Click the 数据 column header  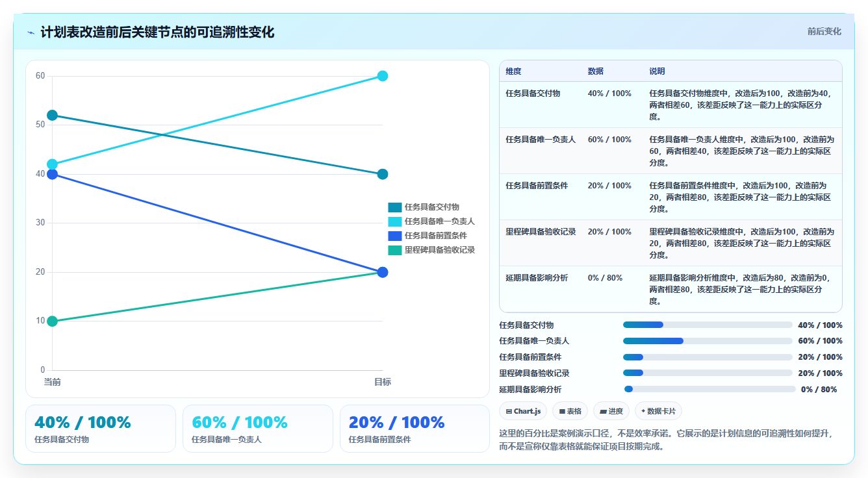point(596,71)
